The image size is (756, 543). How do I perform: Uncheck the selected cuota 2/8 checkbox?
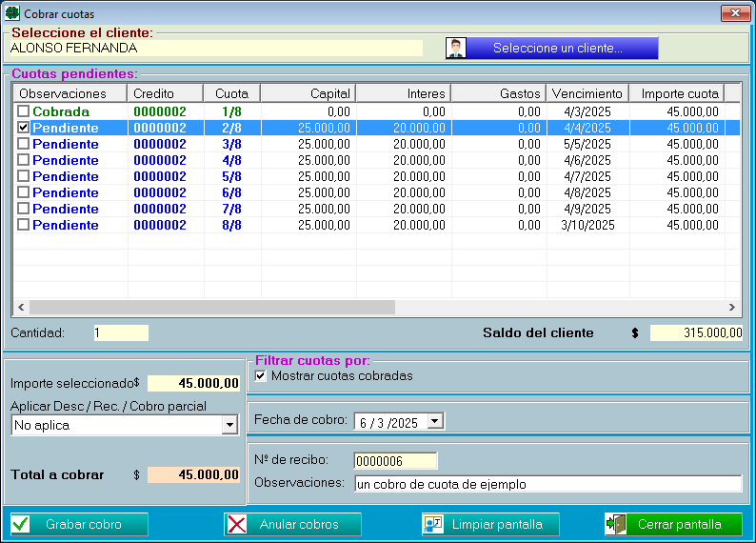[24, 128]
